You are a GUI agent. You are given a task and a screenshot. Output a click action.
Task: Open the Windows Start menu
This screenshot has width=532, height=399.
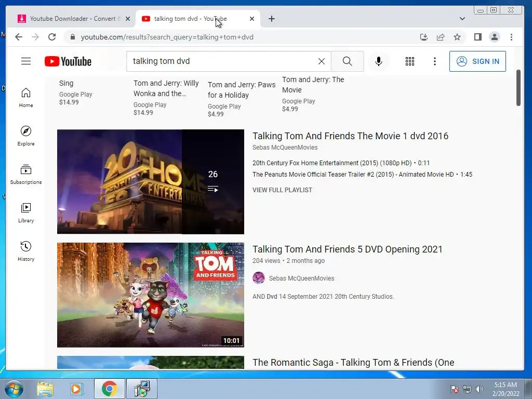(14, 389)
